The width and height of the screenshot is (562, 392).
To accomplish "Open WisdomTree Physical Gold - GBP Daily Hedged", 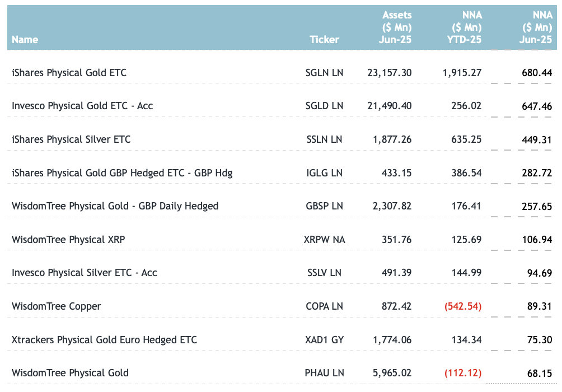I will (115, 206).
